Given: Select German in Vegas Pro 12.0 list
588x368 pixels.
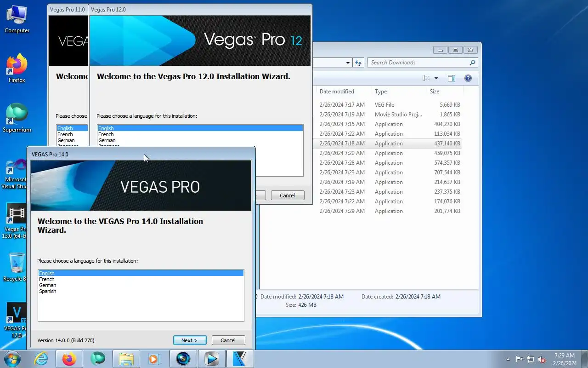Looking at the screenshot, I should [x=200, y=140].
